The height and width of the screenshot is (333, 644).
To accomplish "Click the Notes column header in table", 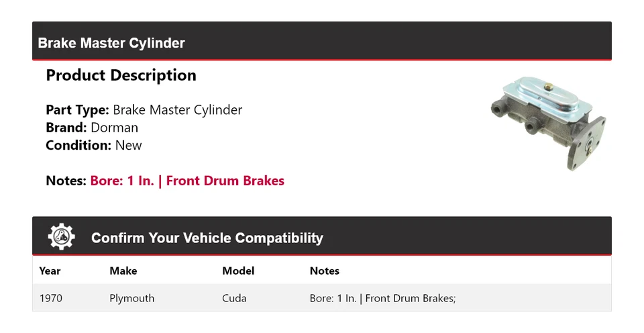I will [x=324, y=271].
